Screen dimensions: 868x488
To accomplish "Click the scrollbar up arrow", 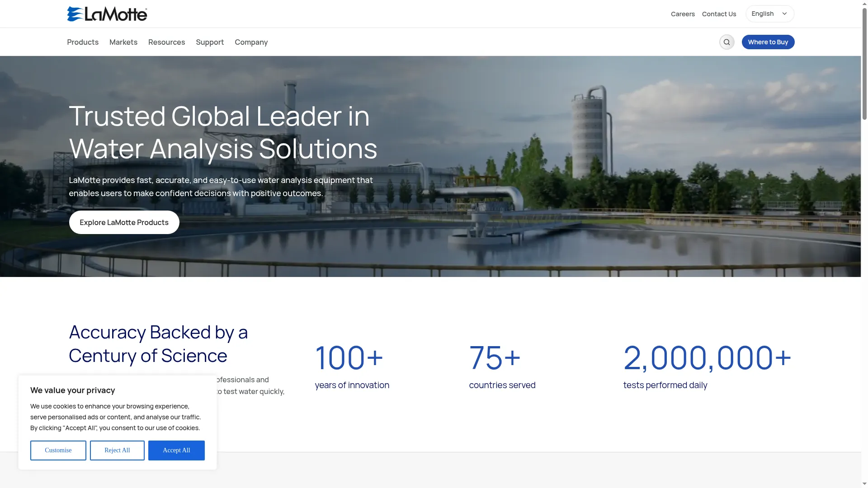I will (864, 4).
